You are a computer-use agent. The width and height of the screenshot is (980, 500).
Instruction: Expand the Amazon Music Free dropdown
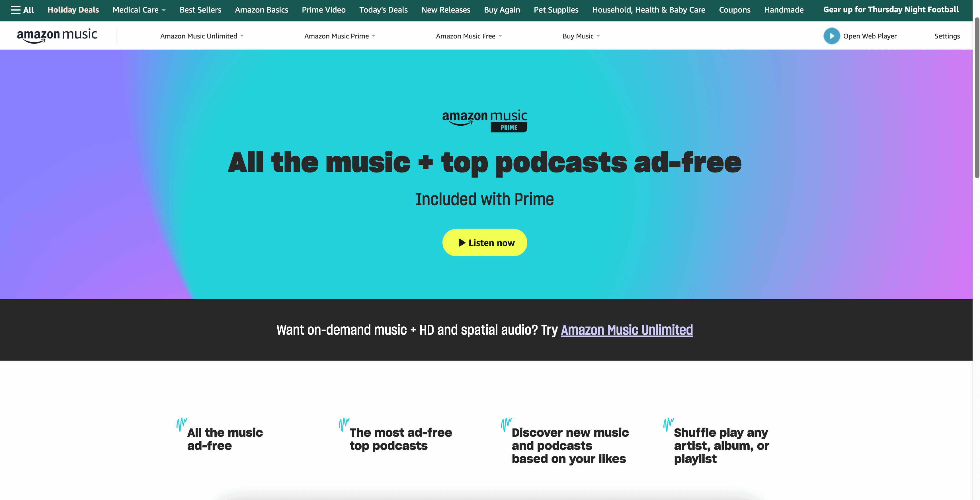click(x=469, y=36)
